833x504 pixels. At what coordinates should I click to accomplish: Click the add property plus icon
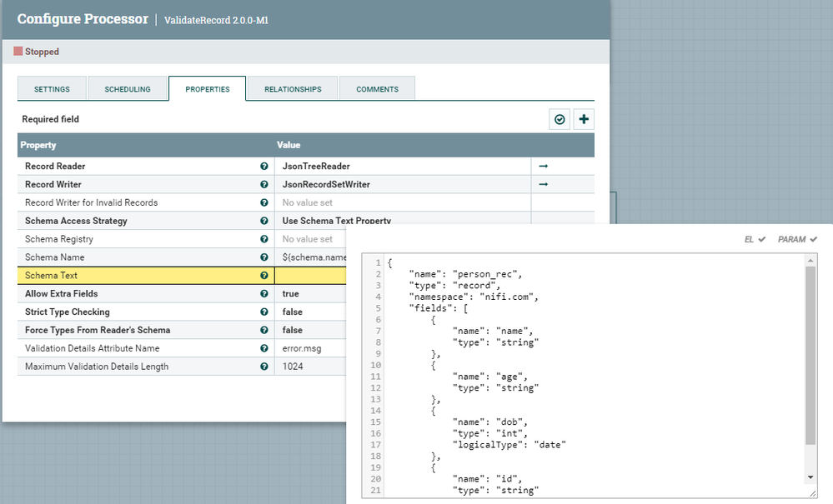tap(584, 120)
